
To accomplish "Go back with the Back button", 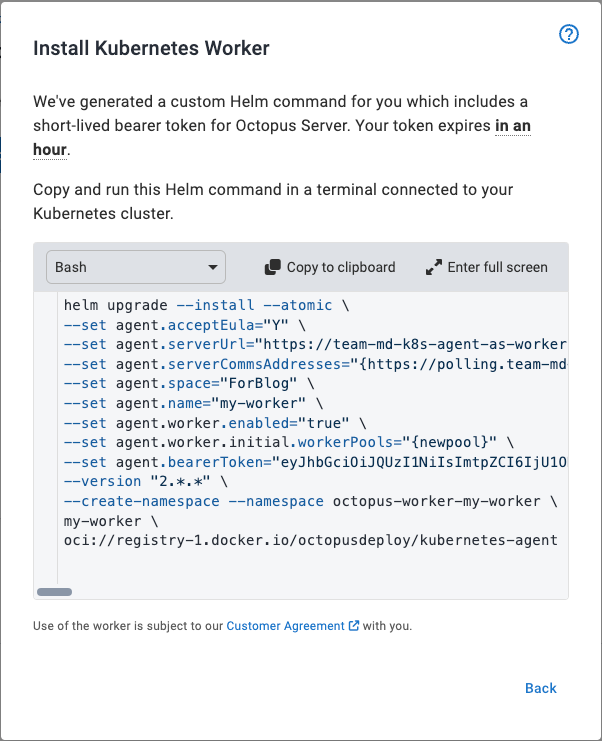I will tap(540, 688).
